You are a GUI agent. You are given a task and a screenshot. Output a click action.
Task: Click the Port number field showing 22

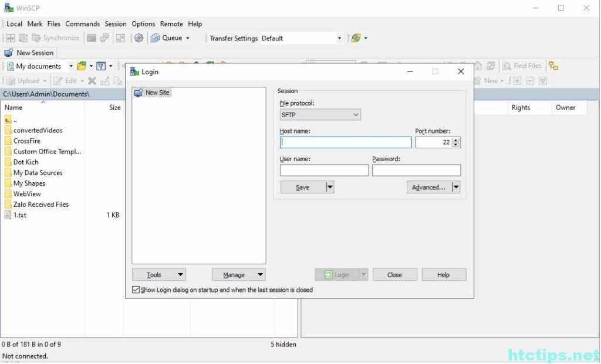point(434,142)
